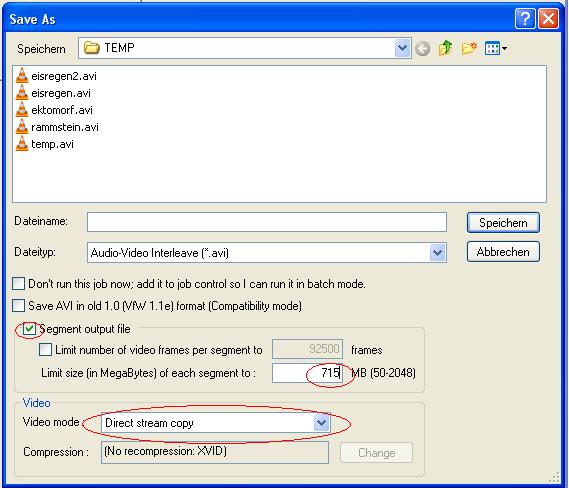Click the help question mark button

click(x=525, y=19)
